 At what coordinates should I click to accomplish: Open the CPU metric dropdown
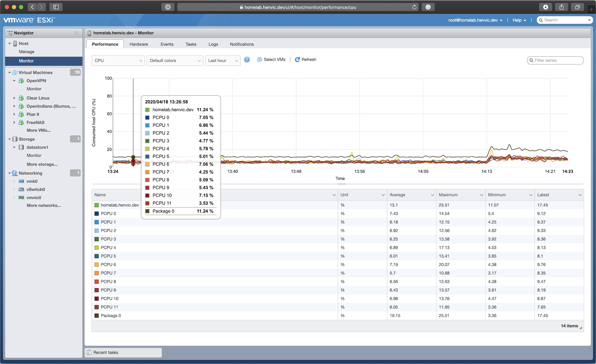click(x=118, y=61)
